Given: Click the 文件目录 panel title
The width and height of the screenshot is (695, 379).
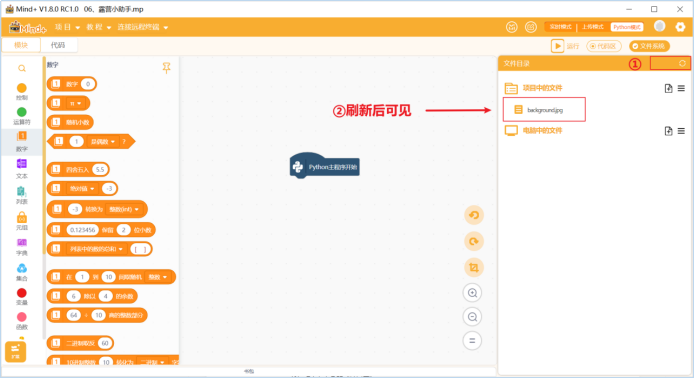Looking at the screenshot, I should click(x=516, y=63).
